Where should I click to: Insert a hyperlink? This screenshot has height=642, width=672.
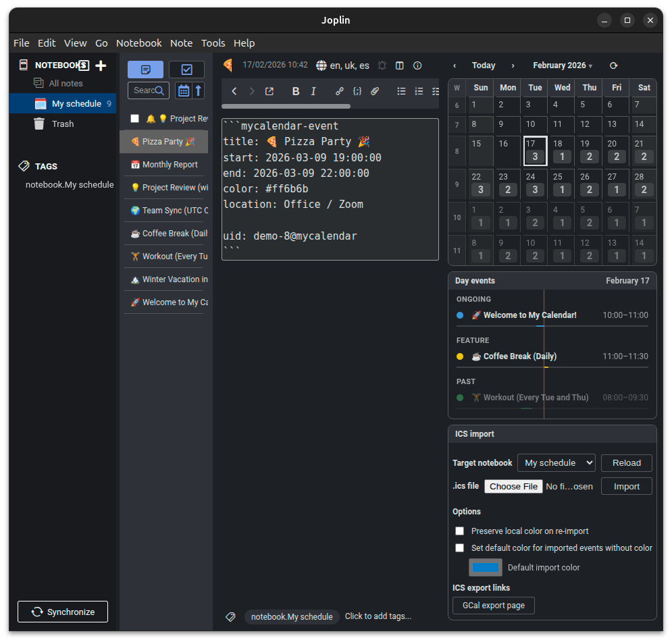(340, 90)
